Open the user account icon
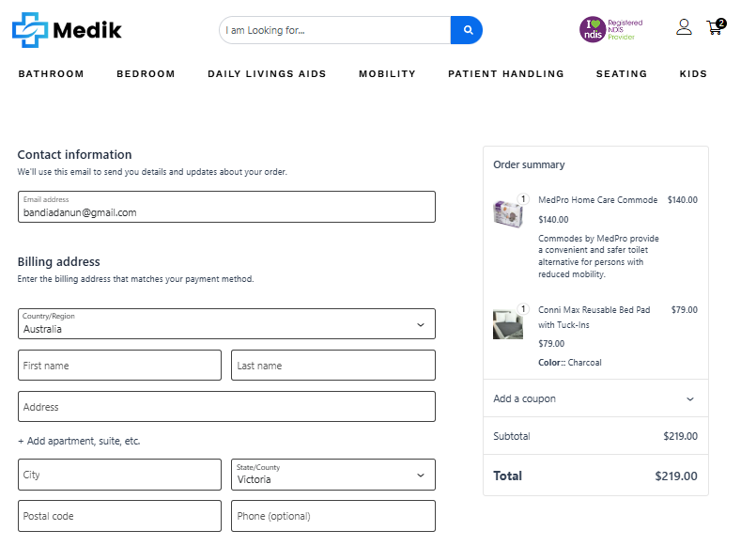This screenshot has height=546, width=756. (684, 27)
